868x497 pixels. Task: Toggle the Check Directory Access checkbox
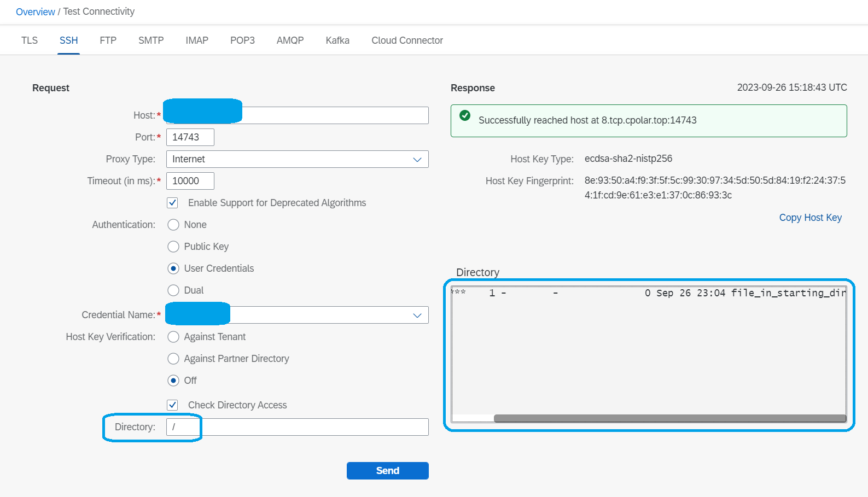tap(172, 405)
